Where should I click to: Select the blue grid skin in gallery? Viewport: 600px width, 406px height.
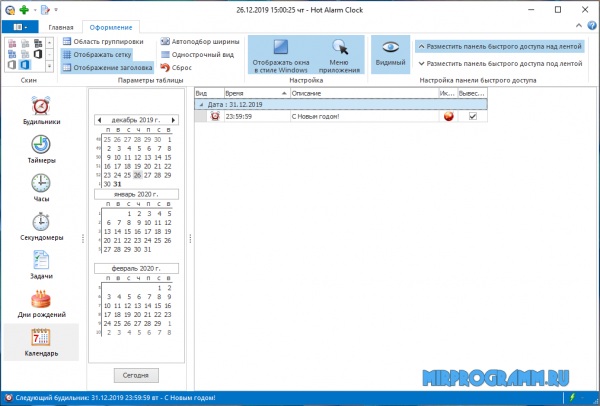tap(12, 54)
